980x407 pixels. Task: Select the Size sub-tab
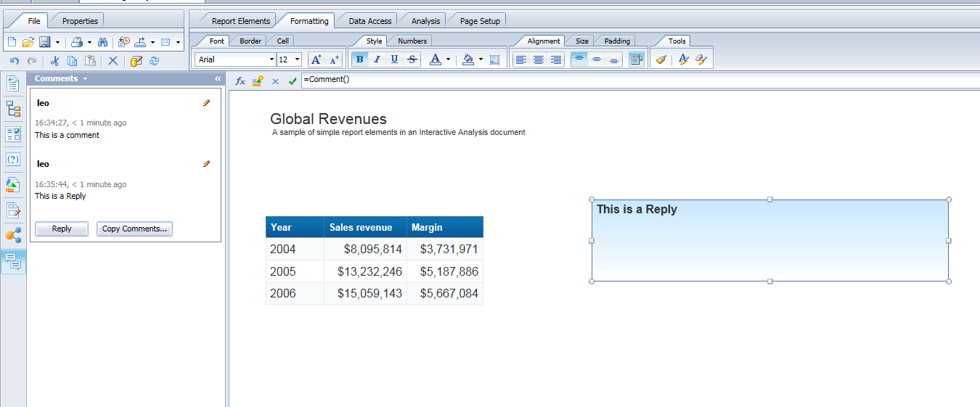(x=582, y=41)
